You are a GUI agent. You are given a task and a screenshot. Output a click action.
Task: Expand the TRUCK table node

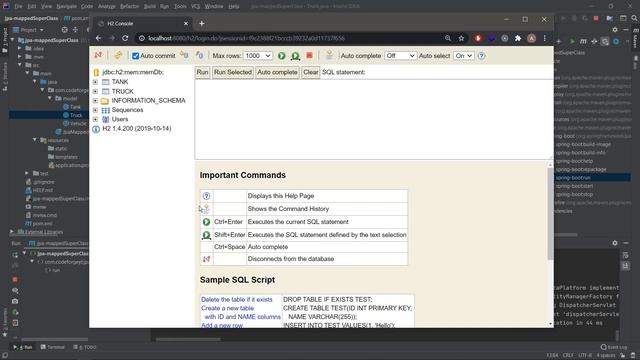[x=95, y=91]
